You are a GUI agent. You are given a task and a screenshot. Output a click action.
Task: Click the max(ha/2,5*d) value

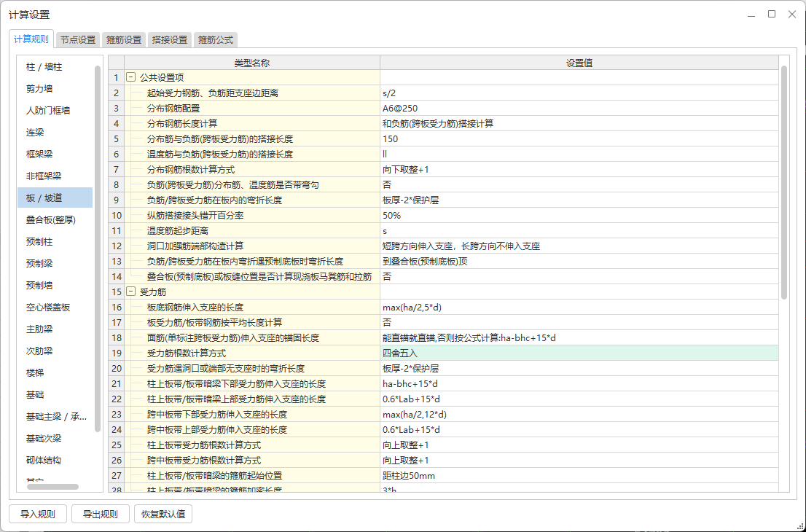coord(579,308)
